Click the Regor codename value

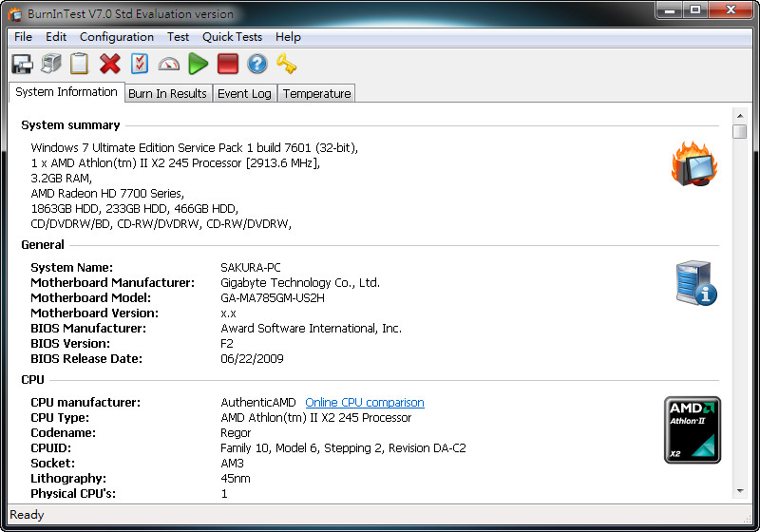click(x=236, y=433)
